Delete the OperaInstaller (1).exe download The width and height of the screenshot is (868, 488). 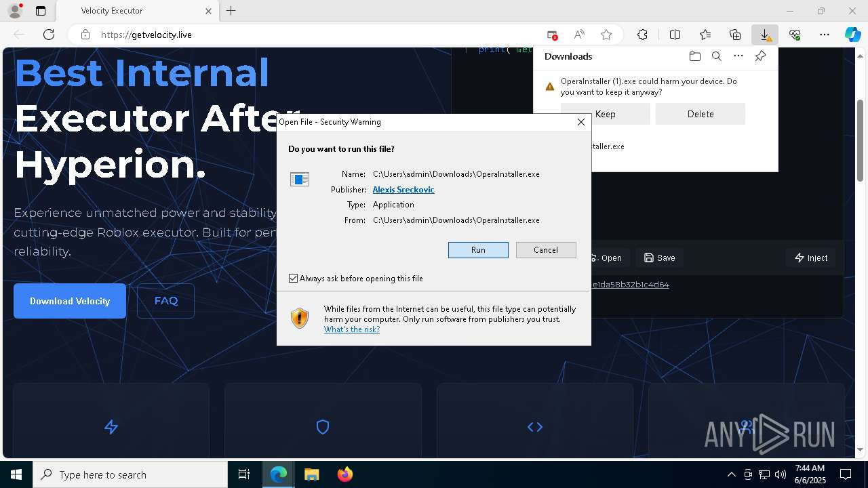(701, 114)
